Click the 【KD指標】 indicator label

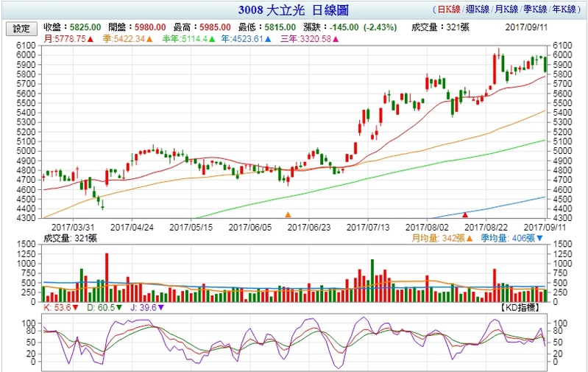(x=520, y=308)
